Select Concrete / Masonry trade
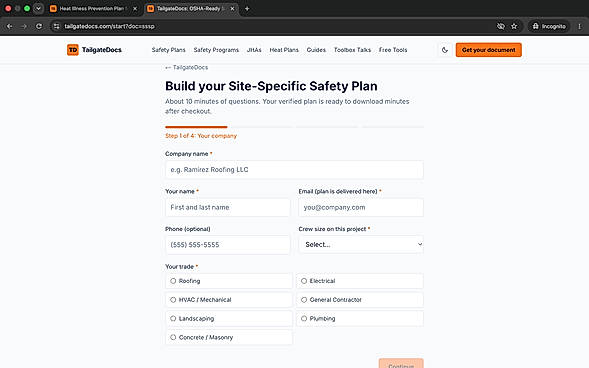This screenshot has width=589, height=368. point(228,337)
